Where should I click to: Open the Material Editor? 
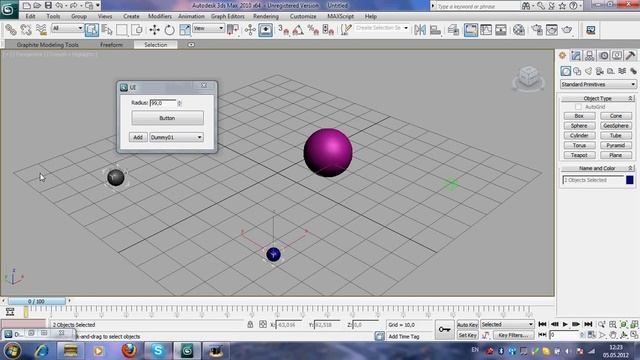pos(519,29)
